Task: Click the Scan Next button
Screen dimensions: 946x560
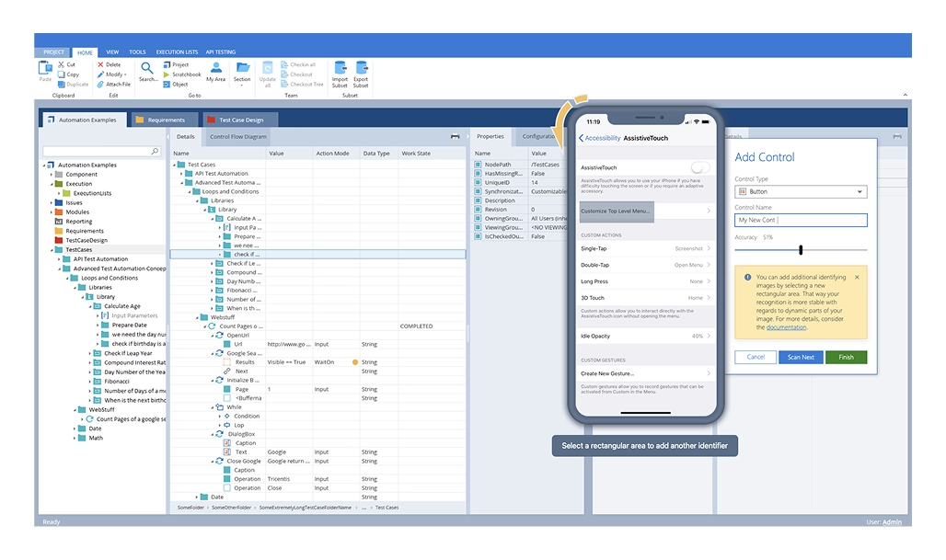Action: (x=801, y=357)
